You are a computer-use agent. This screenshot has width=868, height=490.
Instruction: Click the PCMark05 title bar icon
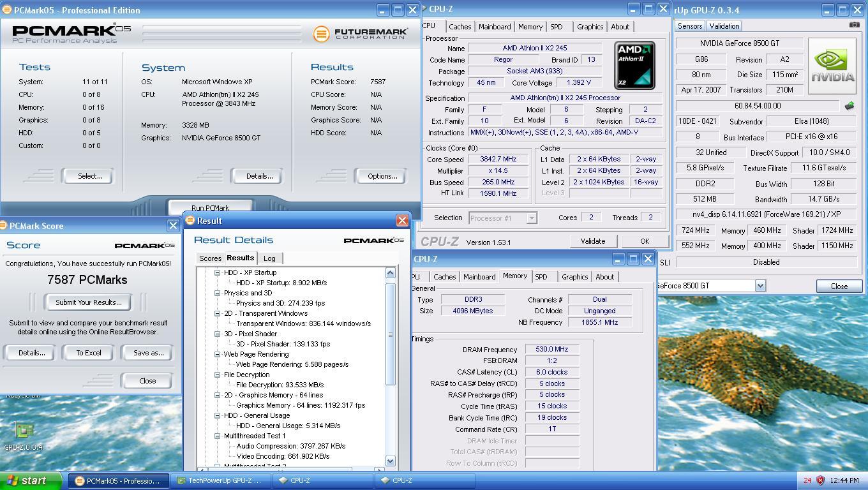[6, 10]
